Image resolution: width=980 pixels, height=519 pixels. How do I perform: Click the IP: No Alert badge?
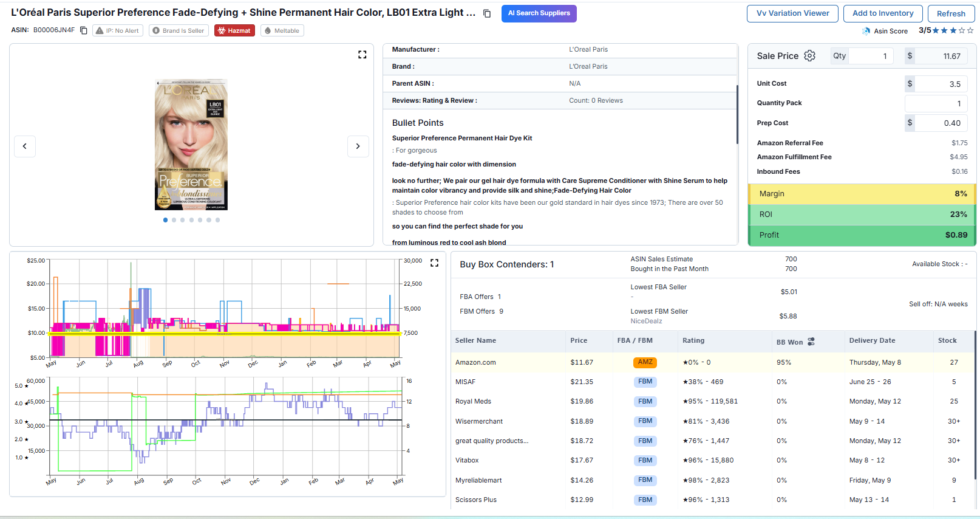pyautogui.click(x=118, y=30)
